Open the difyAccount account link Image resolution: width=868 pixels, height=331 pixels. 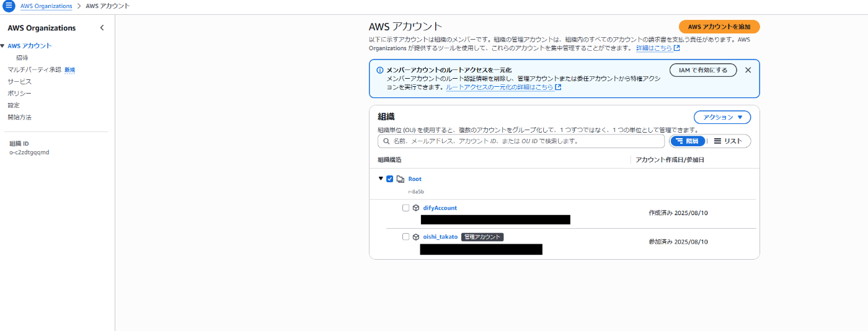tap(440, 208)
